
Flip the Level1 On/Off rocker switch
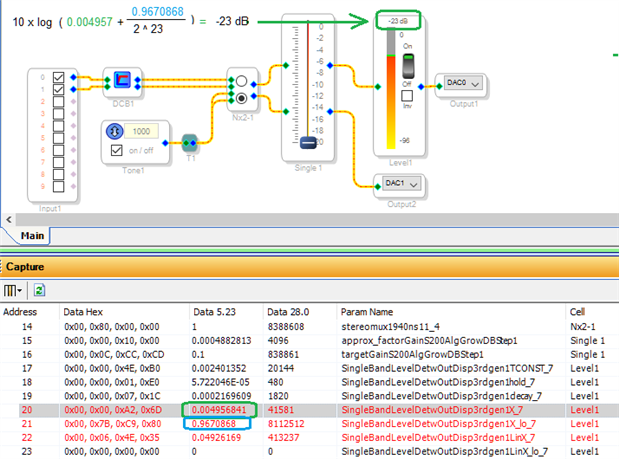[408, 66]
